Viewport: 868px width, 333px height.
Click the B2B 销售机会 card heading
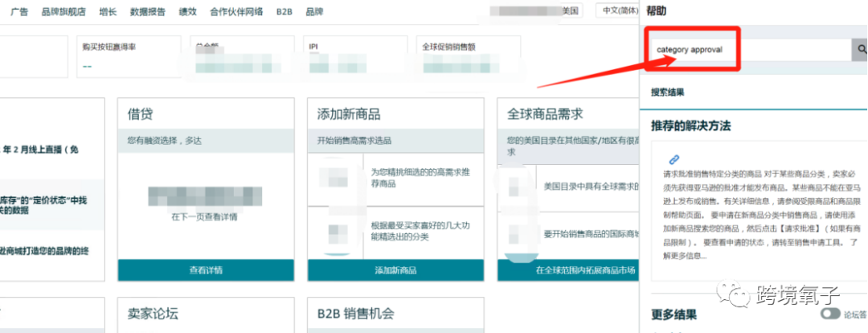356,314
